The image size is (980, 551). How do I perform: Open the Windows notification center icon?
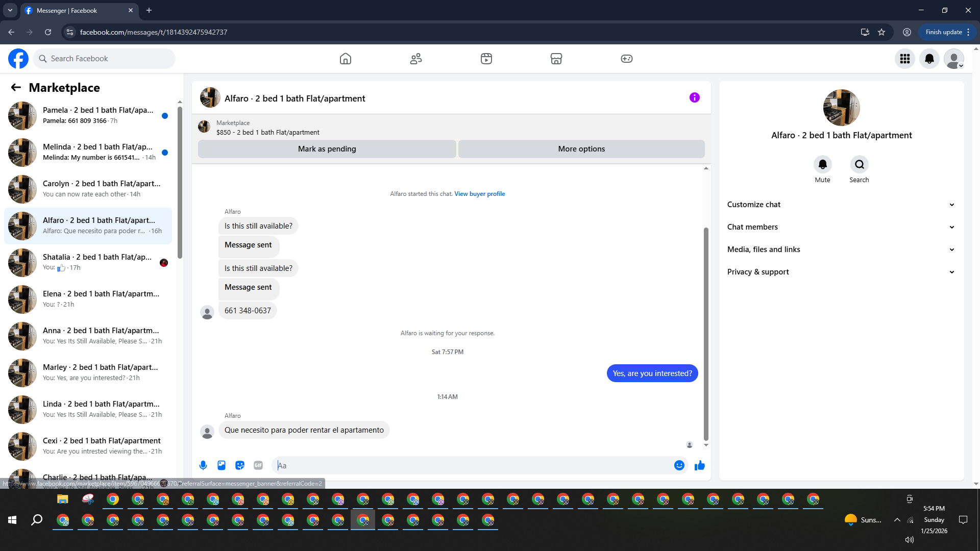tap(963, 520)
